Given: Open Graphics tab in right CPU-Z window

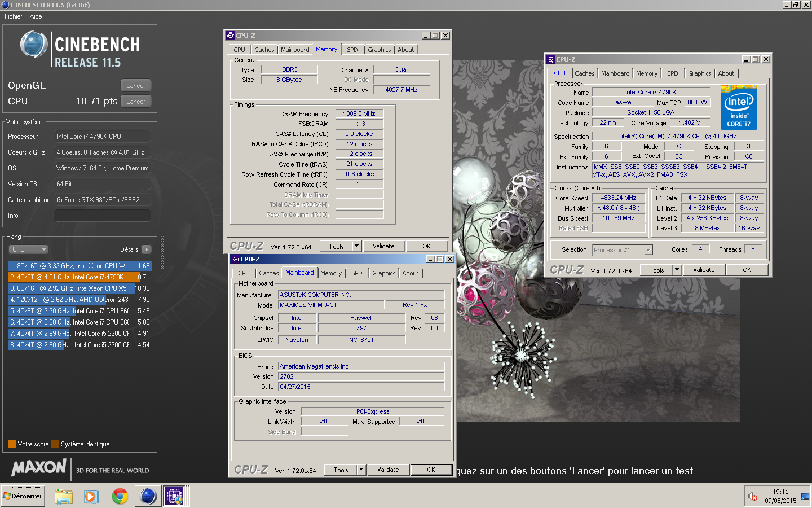Looking at the screenshot, I should 700,73.
